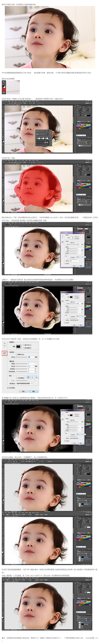Select the Zoom magnifier in enlarged Refine Edge dialog
Screen dimensions: 99x644
point(5,343)
